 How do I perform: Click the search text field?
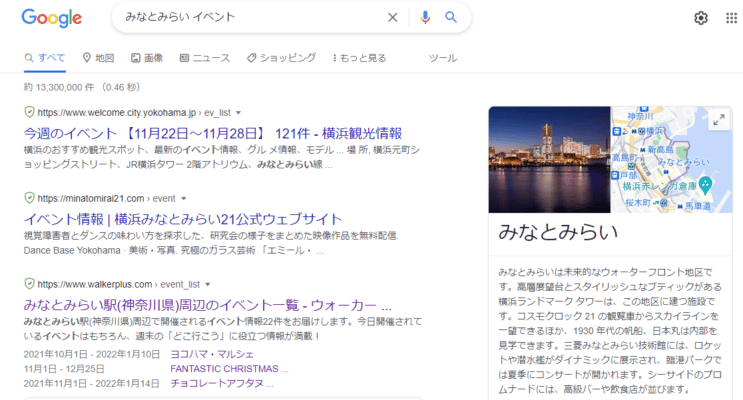(251, 18)
